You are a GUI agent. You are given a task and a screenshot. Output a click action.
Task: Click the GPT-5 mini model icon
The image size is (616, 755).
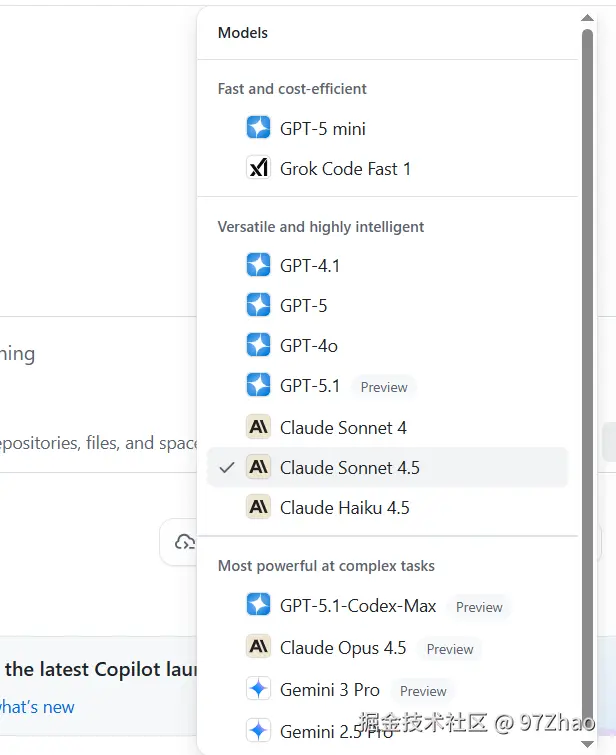[x=258, y=128]
